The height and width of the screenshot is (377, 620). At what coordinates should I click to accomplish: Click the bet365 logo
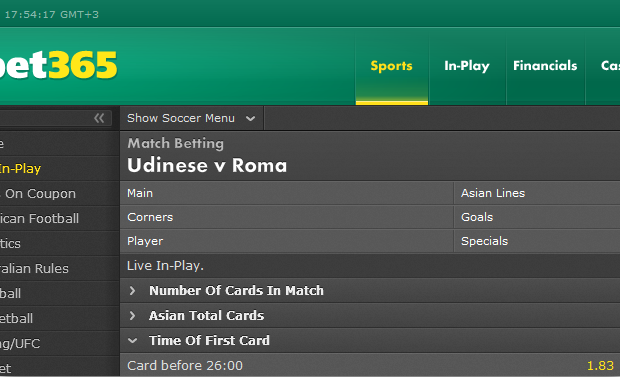pyautogui.click(x=59, y=65)
